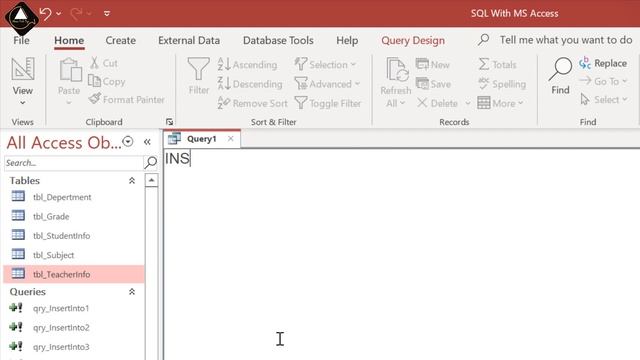Close the Query1 tab
The width and height of the screenshot is (640, 360).
point(231,139)
